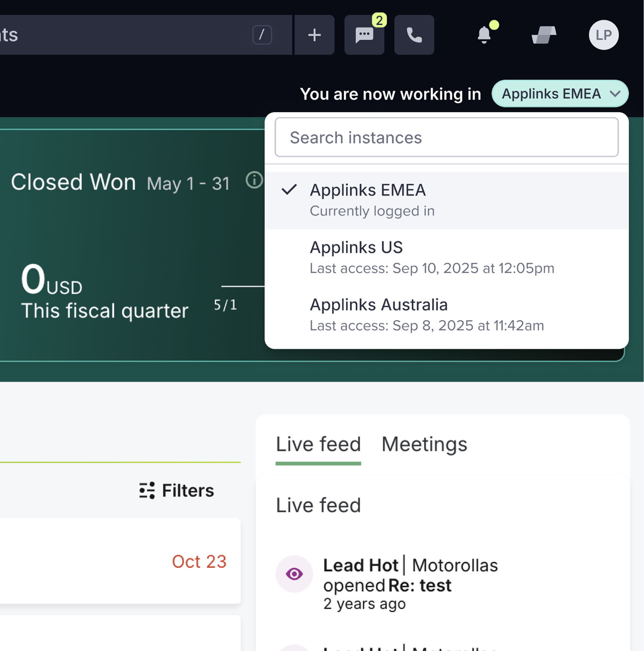The height and width of the screenshot is (651, 644).
Task: Switch to the Meetings tab
Action: (x=424, y=444)
